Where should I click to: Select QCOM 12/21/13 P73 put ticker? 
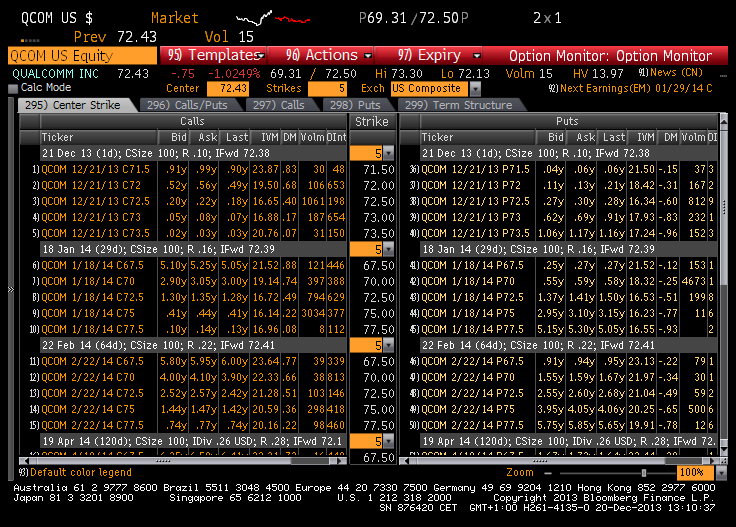point(471,217)
